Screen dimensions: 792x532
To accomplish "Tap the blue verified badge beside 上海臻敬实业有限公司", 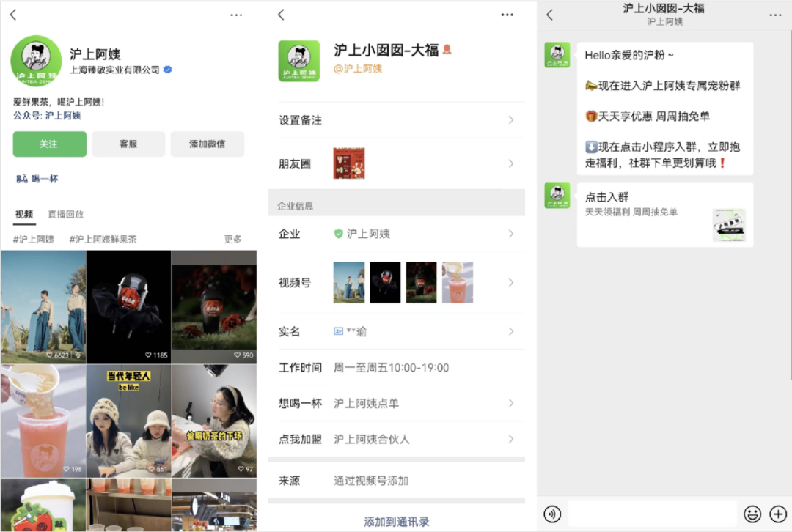I will (x=168, y=70).
